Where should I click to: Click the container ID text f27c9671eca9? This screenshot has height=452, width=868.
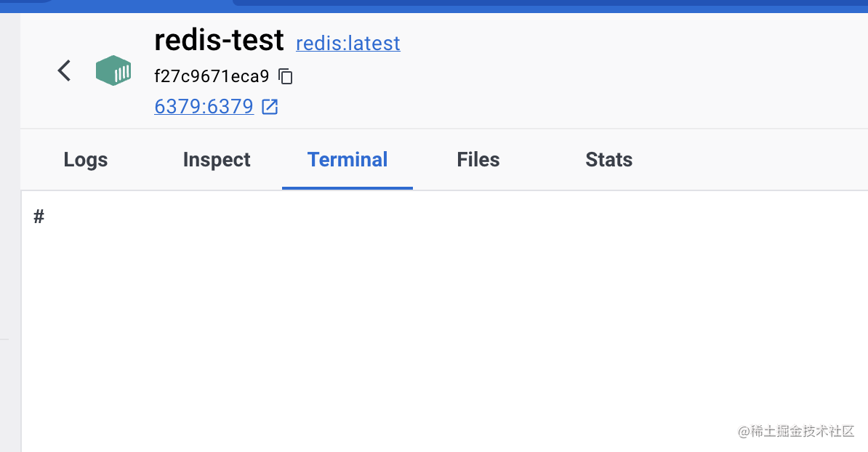212,76
